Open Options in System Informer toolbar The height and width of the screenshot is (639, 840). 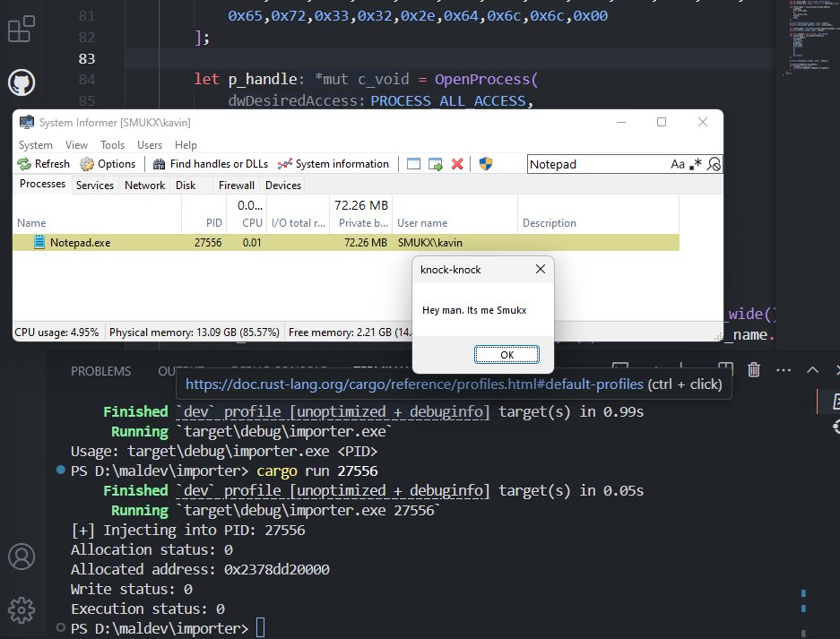tap(108, 164)
